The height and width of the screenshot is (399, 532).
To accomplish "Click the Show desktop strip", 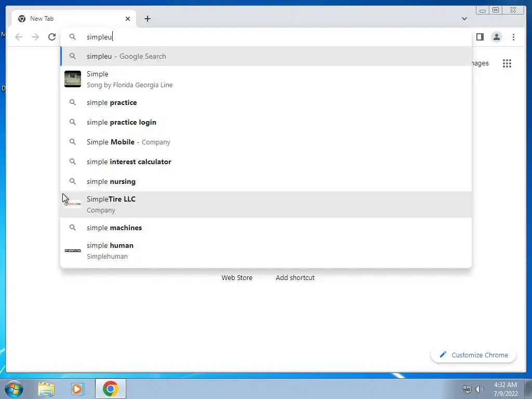I will pos(528,389).
